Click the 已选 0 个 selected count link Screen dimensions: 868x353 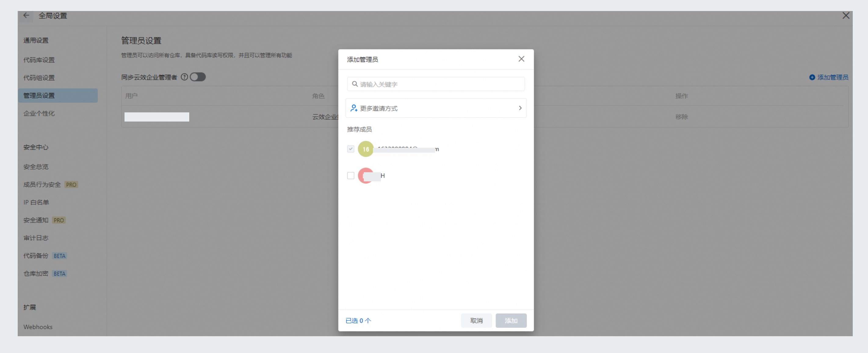point(358,321)
